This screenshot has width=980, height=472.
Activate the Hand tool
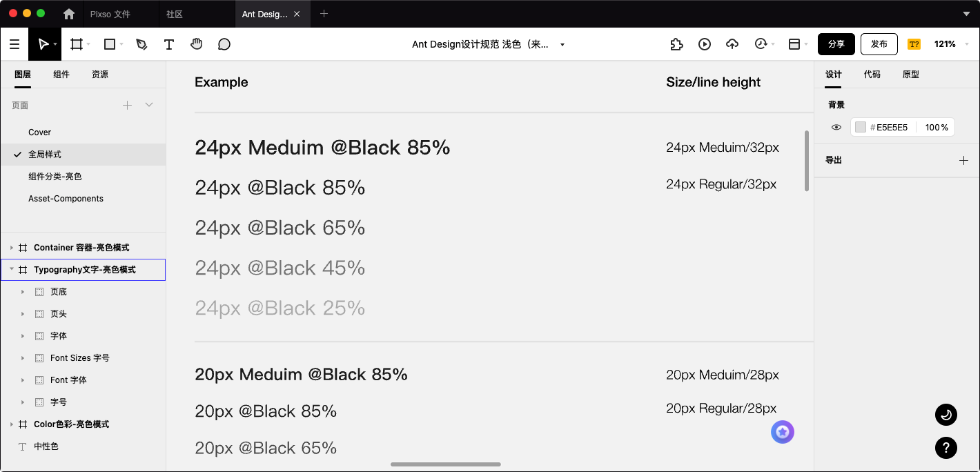pyautogui.click(x=197, y=44)
